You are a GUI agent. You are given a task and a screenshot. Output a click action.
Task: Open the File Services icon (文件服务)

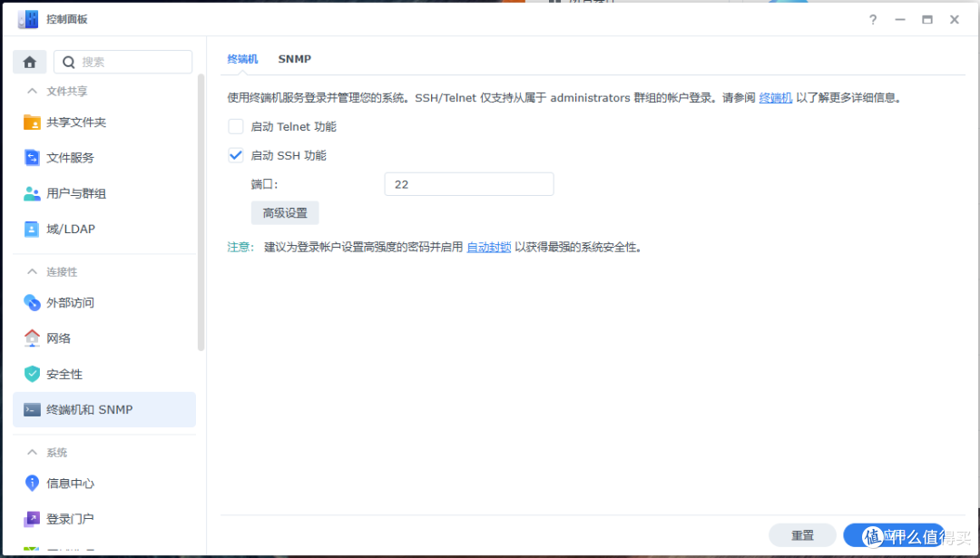[32, 158]
